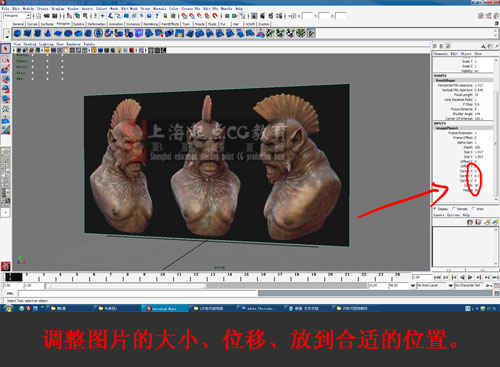
Task: Open the Script Editor icon at bottom right
Action: 497,293
